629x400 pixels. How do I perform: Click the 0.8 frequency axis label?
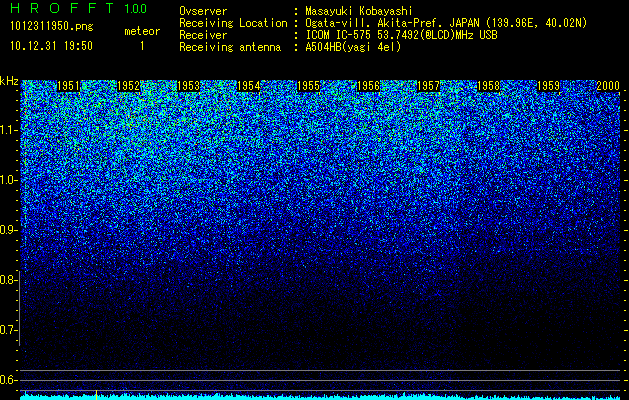tap(7, 280)
